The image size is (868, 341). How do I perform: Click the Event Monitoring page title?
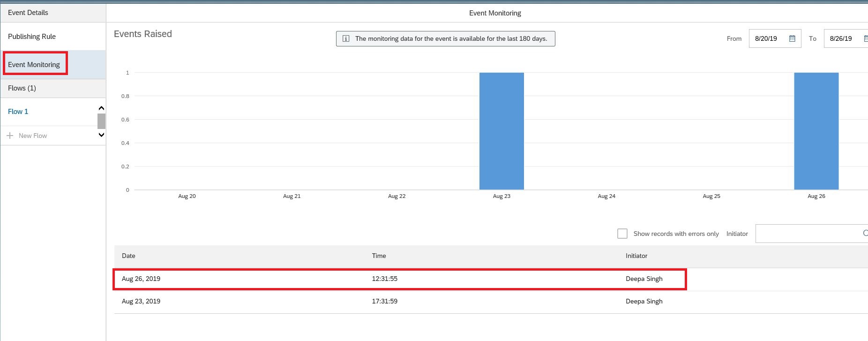pyautogui.click(x=495, y=13)
